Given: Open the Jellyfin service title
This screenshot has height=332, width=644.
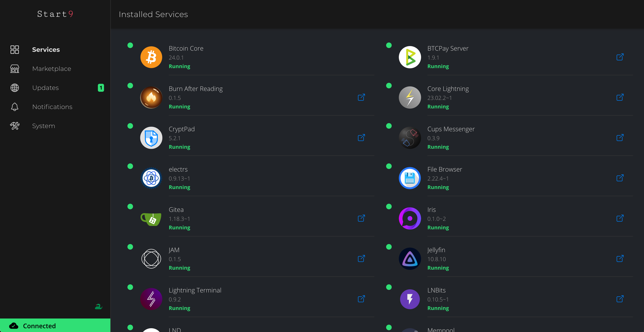Looking at the screenshot, I should pyautogui.click(x=436, y=250).
